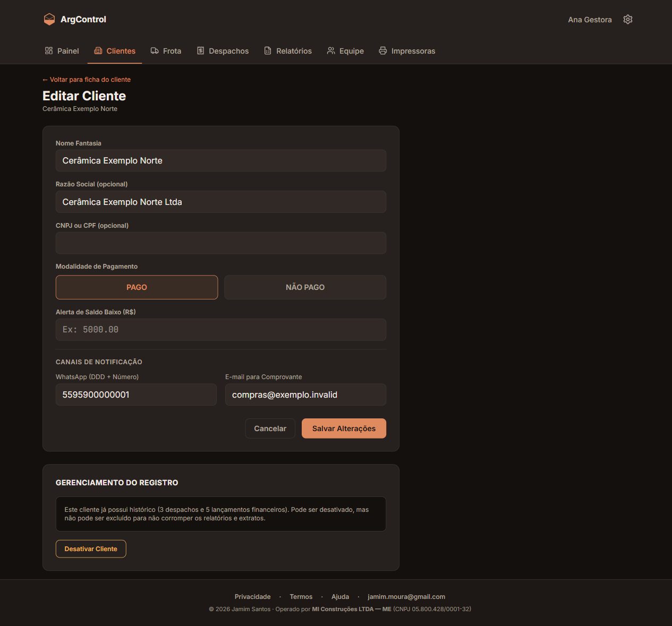
Task: Select the PAGO payment mode
Action: [137, 287]
